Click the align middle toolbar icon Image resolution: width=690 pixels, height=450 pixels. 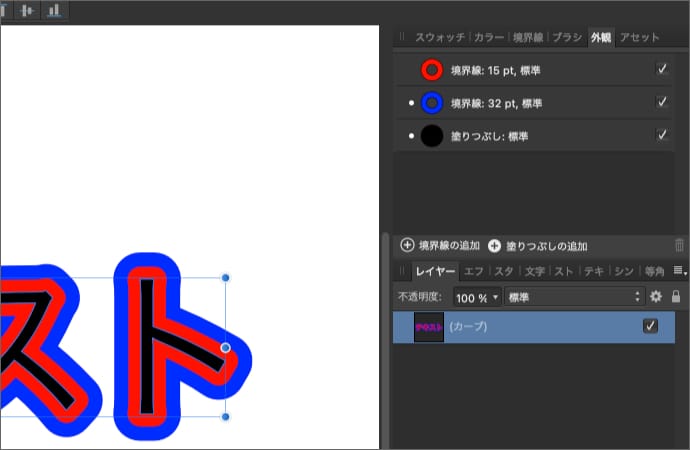(x=27, y=11)
